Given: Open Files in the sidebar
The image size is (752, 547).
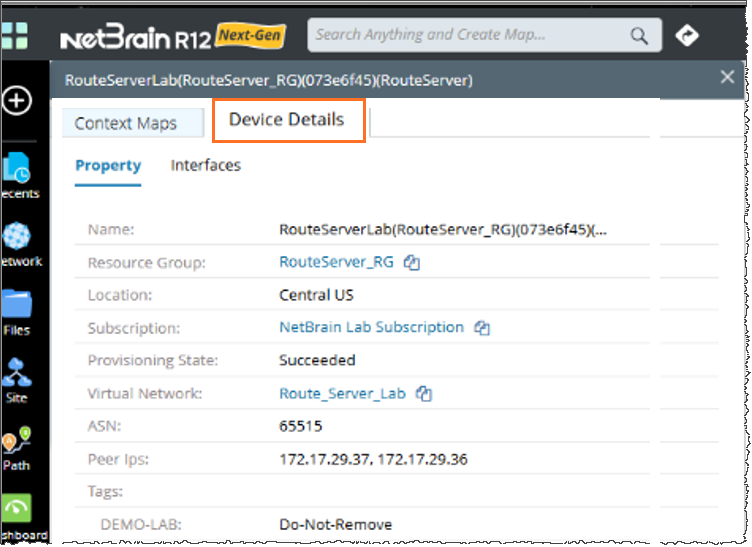Looking at the screenshot, I should click(17, 313).
